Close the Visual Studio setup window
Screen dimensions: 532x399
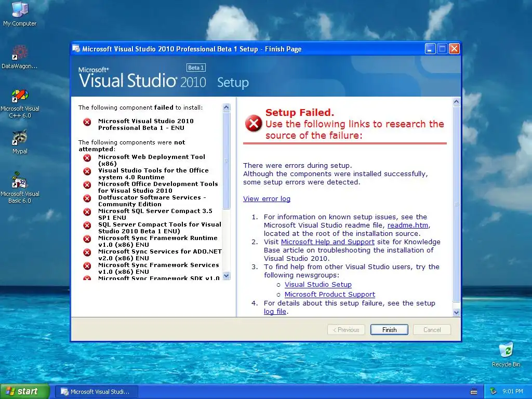pyautogui.click(x=454, y=49)
